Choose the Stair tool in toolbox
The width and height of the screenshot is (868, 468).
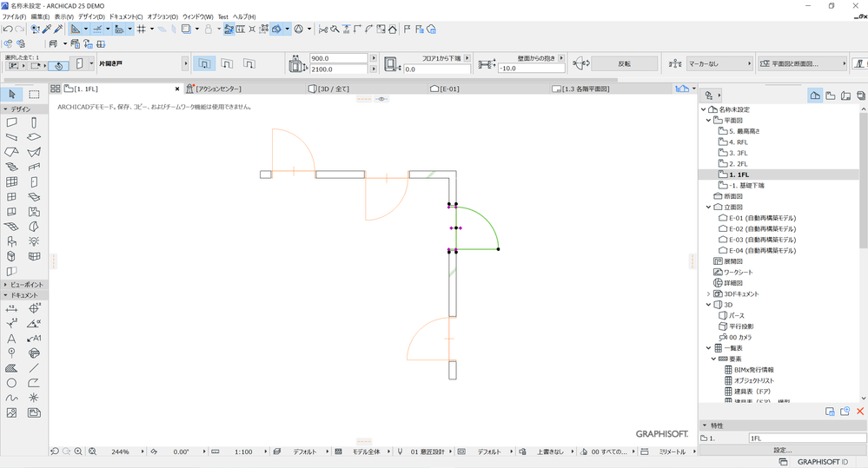click(11, 167)
